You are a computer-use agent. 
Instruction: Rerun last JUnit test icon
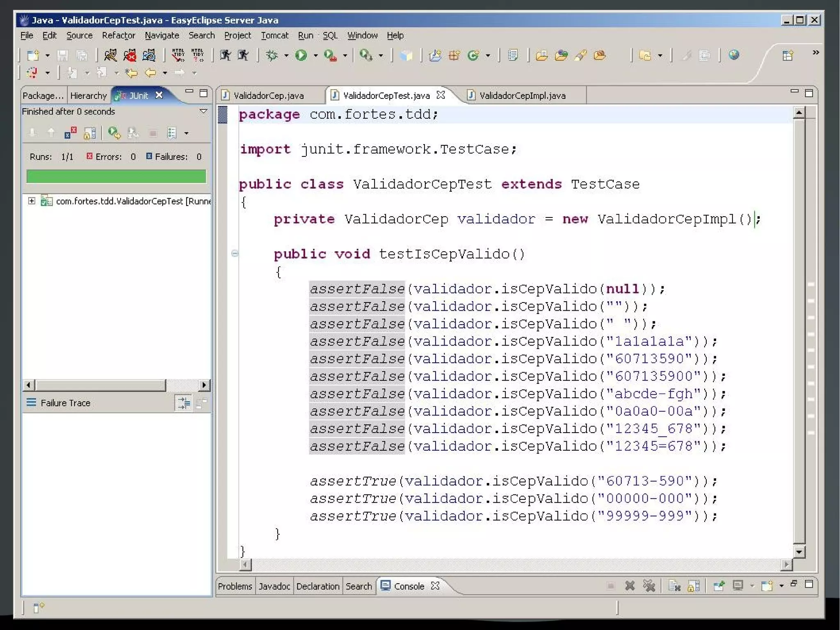(x=114, y=133)
